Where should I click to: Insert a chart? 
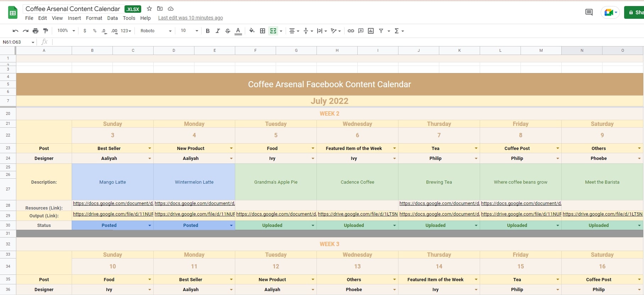tap(371, 31)
